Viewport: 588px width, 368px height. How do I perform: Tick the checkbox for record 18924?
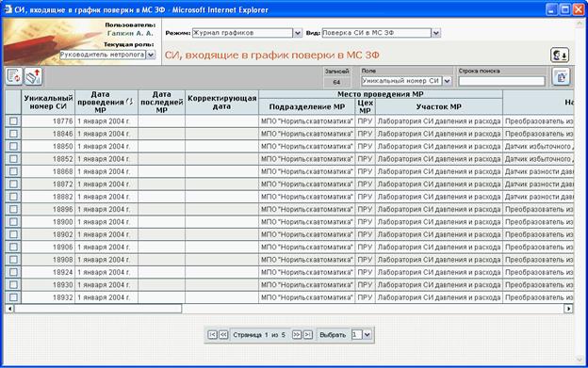13,272
